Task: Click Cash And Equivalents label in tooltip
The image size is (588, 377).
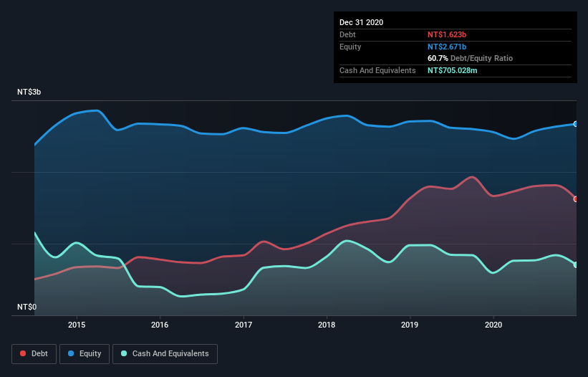Action: click(377, 70)
